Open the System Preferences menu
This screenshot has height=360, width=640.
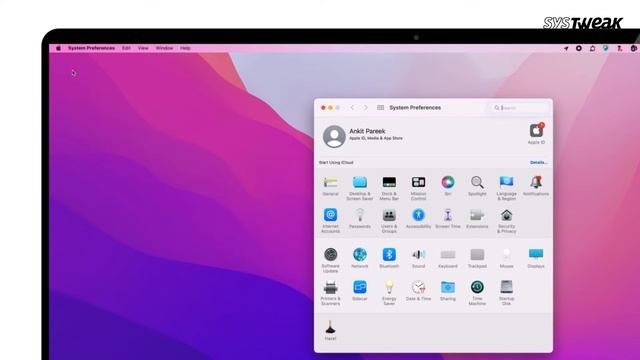91,48
